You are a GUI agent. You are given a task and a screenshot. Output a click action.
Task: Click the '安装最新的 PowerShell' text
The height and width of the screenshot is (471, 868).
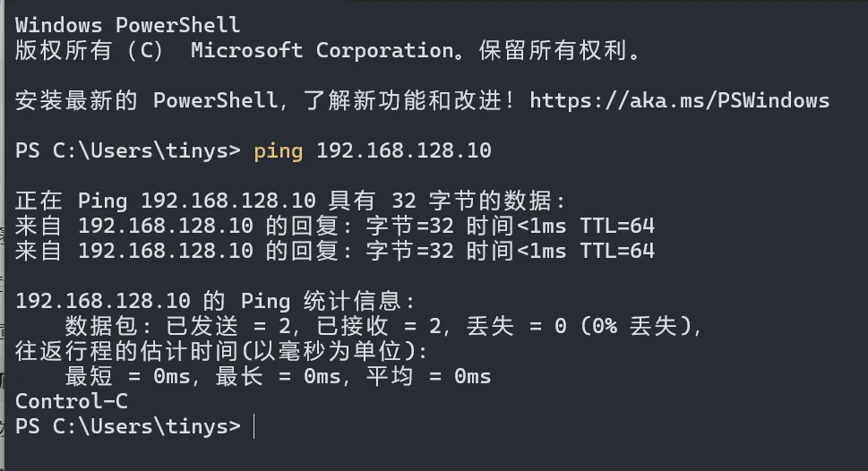(146, 100)
